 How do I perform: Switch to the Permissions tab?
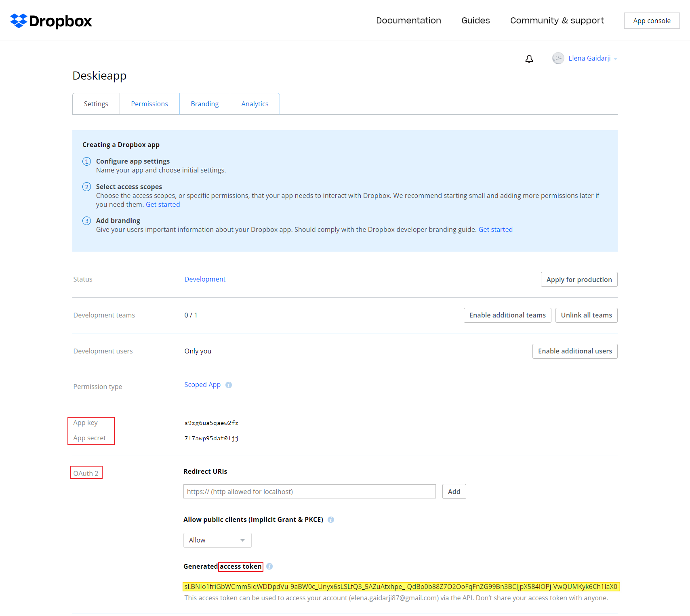pos(149,104)
